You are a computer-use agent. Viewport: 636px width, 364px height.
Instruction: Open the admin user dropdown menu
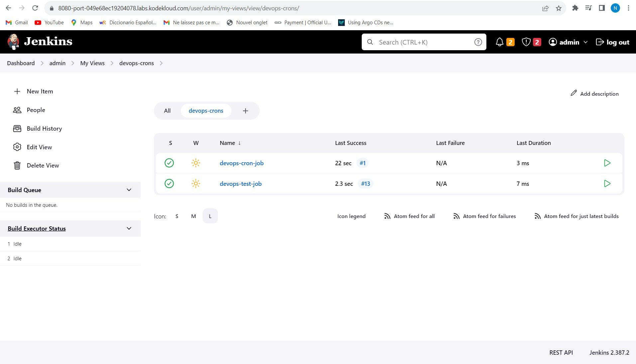click(x=585, y=42)
